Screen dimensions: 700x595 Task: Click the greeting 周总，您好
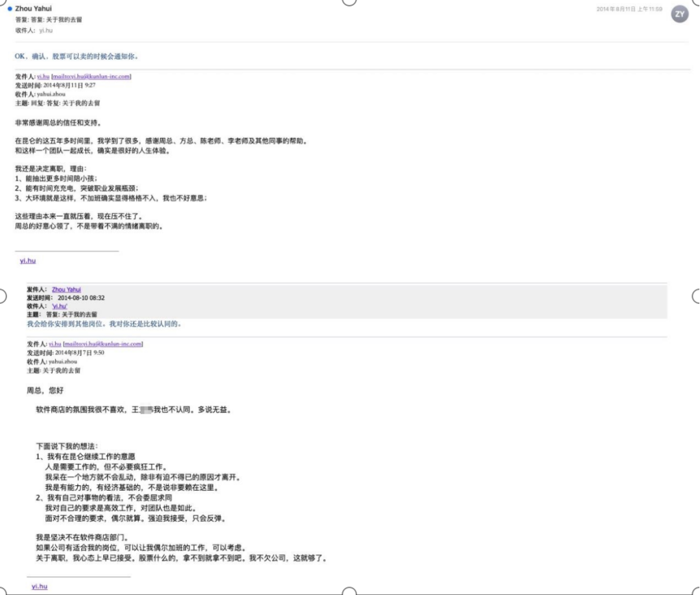point(45,391)
